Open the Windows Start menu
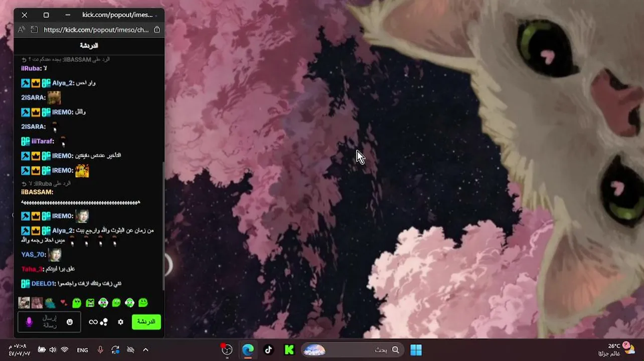 point(416,350)
